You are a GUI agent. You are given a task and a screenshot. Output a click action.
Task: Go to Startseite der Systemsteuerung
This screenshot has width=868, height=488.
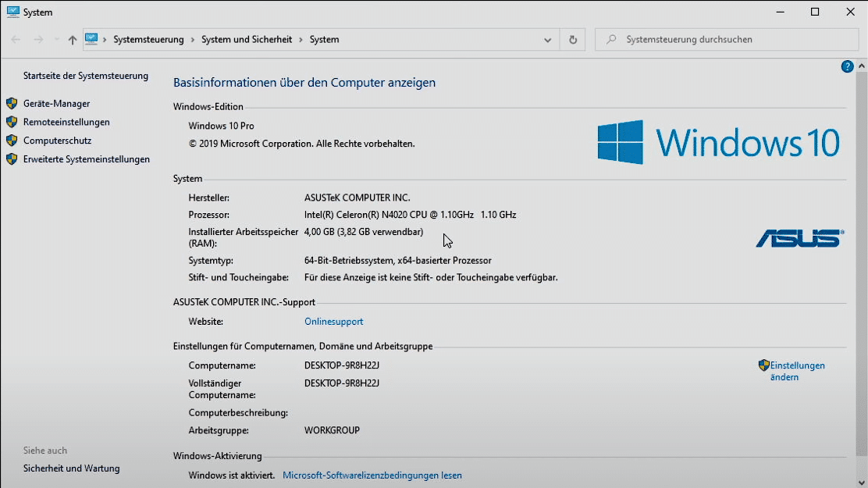pyautogui.click(x=86, y=76)
